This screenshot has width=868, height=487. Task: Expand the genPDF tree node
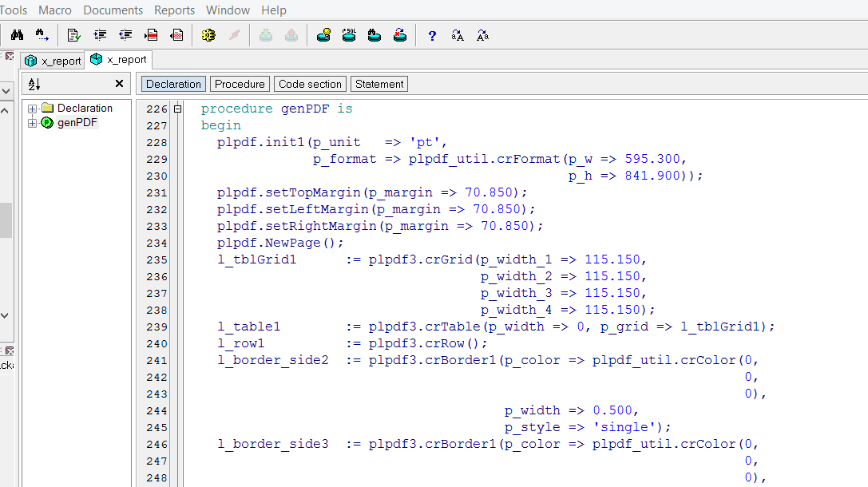(x=33, y=123)
